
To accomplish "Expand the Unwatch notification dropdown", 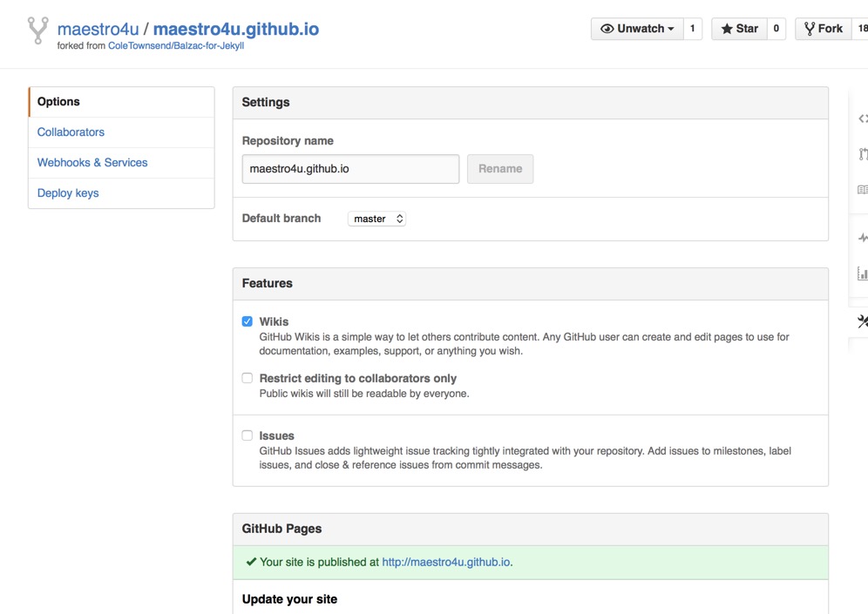I will tap(637, 29).
